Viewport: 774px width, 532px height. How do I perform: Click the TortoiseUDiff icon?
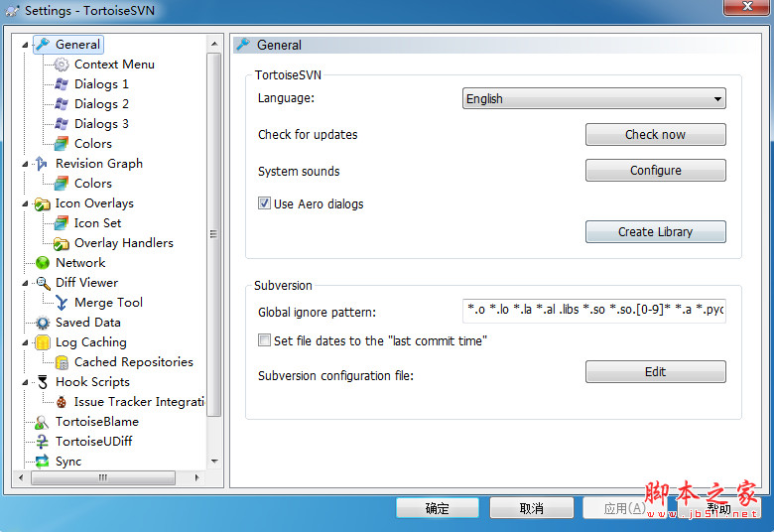(43, 442)
